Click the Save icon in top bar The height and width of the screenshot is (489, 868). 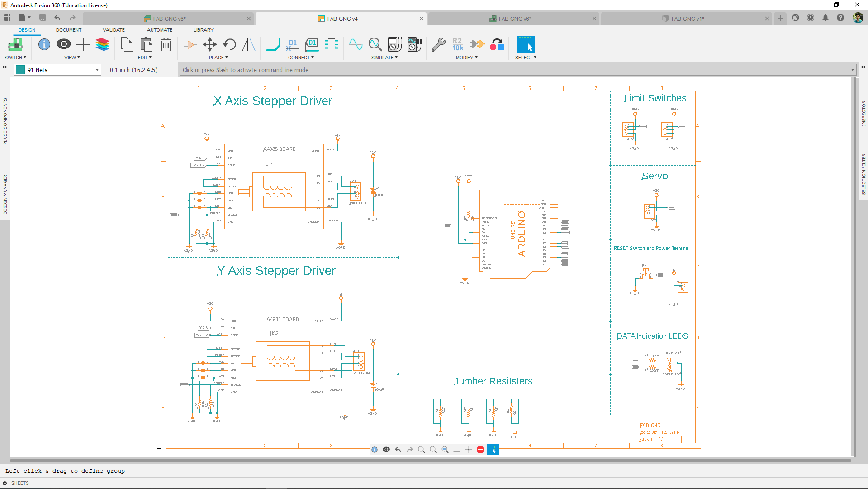coord(43,18)
